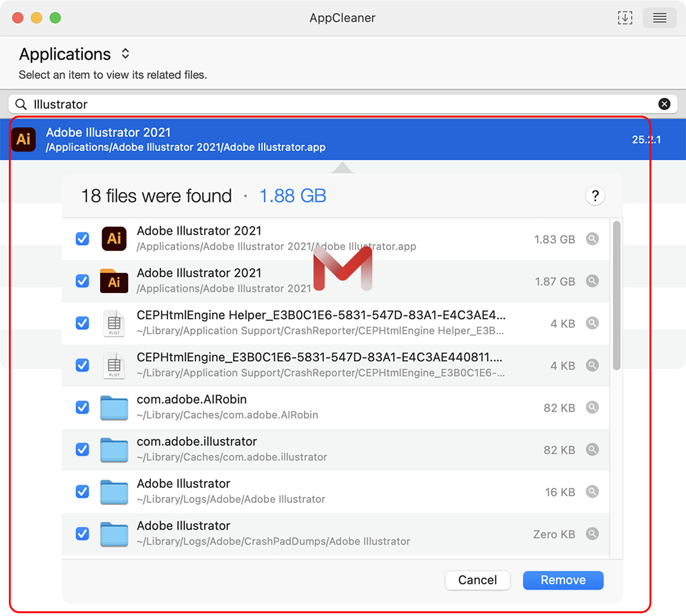This screenshot has height=616, width=686.
Task: Click Ai app icon of 1.83 GB entry
Action: 114,239
